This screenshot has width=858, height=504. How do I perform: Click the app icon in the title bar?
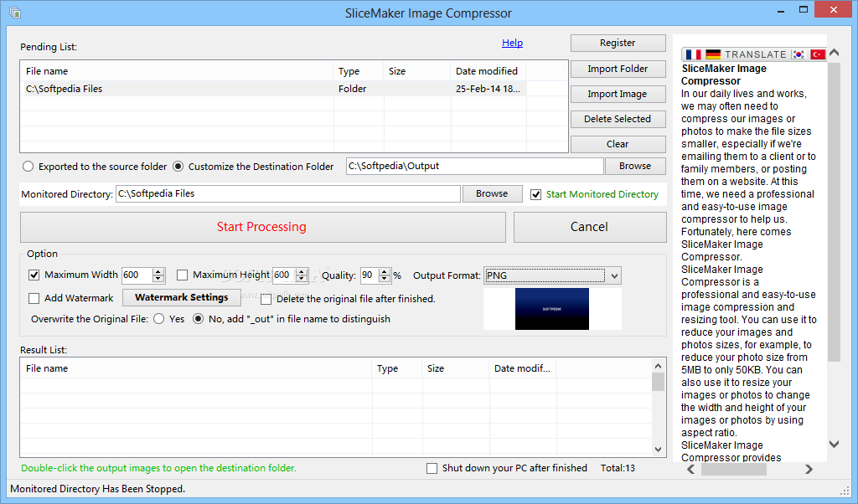click(x=15, y=13)
